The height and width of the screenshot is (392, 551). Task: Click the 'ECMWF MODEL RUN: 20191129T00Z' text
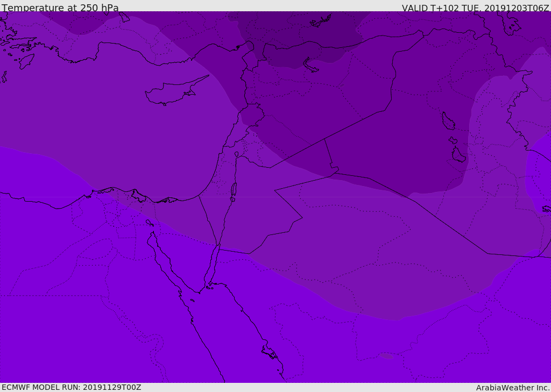72,387
